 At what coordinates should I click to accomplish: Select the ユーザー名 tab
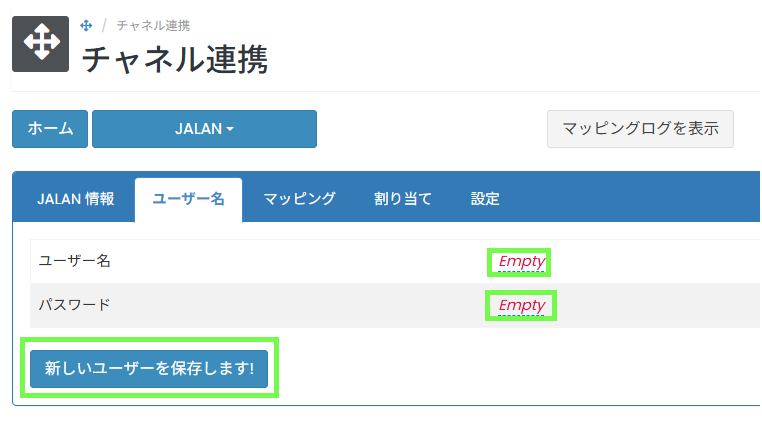[188, 198]
